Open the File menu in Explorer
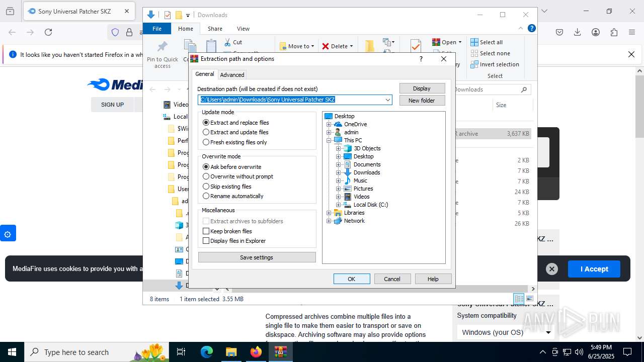 pos(157,29)
